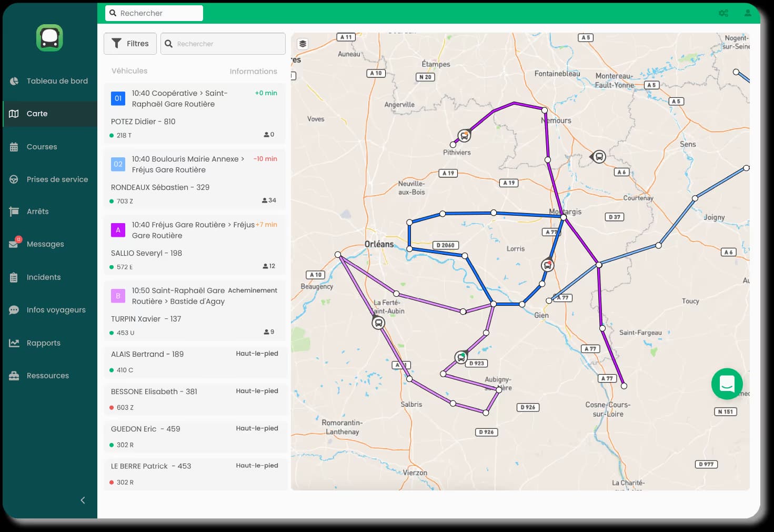Viewport: 774px width, 532px height.
Task: Select driver RONDEAUX Sébastien - 329
Action: (x=160, y=187)
